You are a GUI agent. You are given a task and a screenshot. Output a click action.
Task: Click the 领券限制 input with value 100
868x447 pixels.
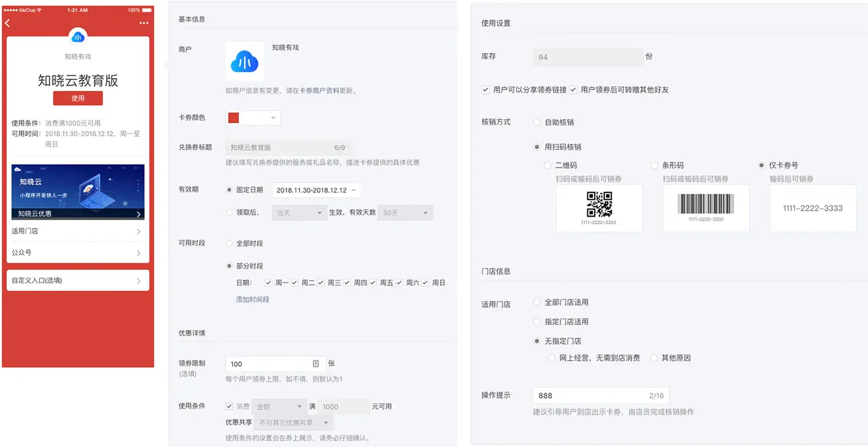275,364
